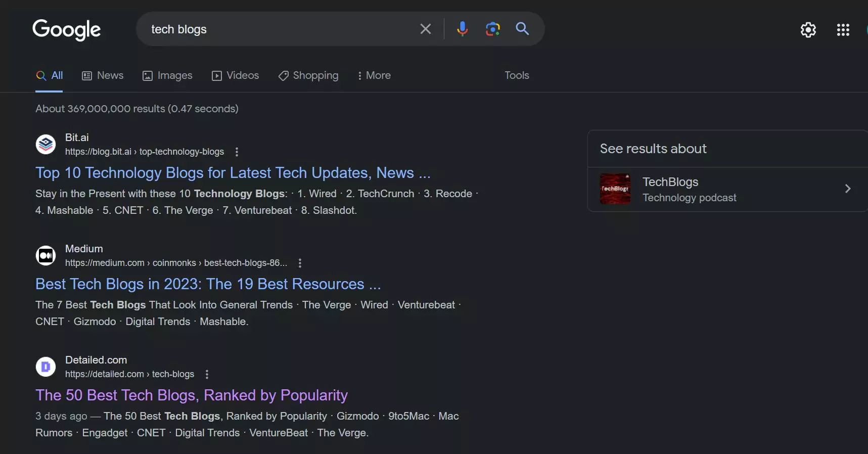The width and height of the screenshot is (868, 454).
Task: Click the Medium site favicon
Action: point(45,256)
